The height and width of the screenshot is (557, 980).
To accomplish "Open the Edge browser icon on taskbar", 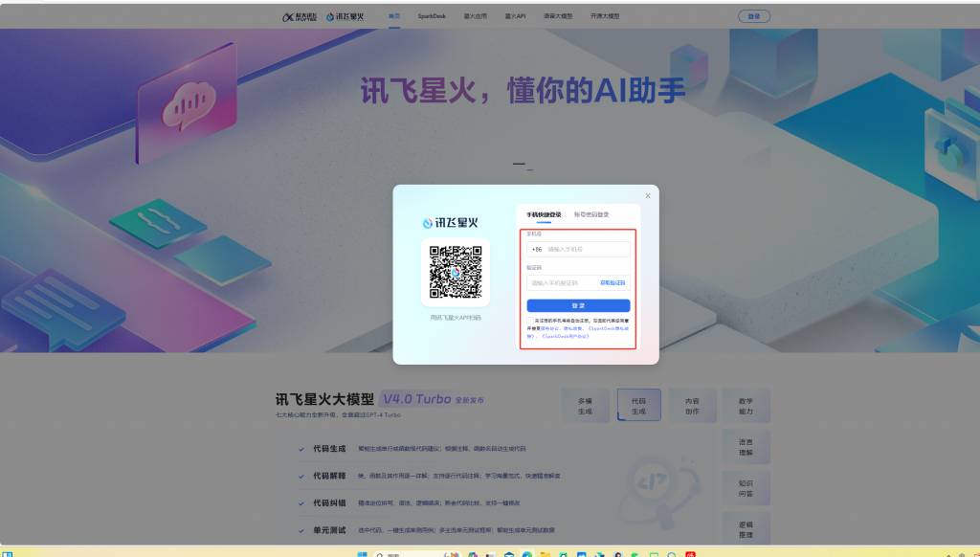I will tap(527, 554).
